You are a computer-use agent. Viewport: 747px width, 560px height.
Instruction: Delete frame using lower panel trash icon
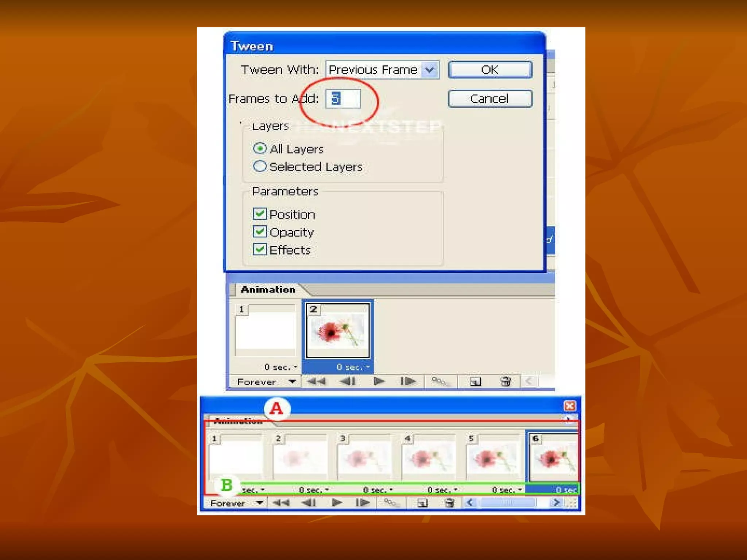(450, 503)
